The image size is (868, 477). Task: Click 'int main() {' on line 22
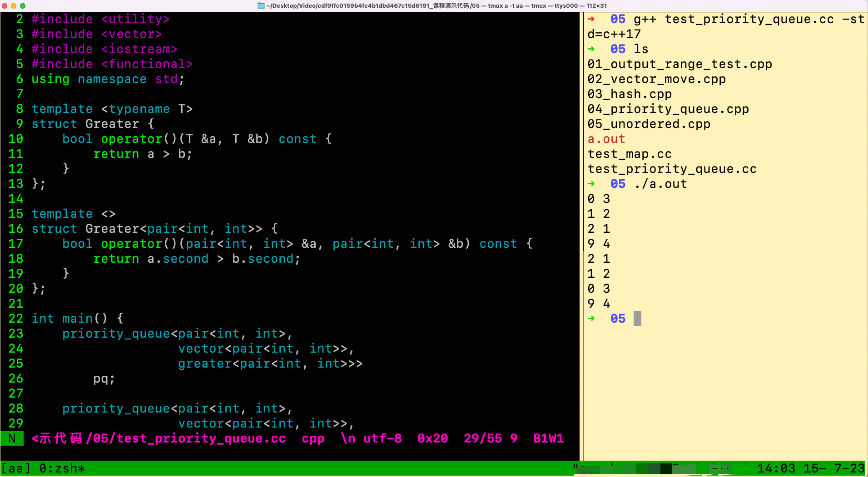[77, 319]
